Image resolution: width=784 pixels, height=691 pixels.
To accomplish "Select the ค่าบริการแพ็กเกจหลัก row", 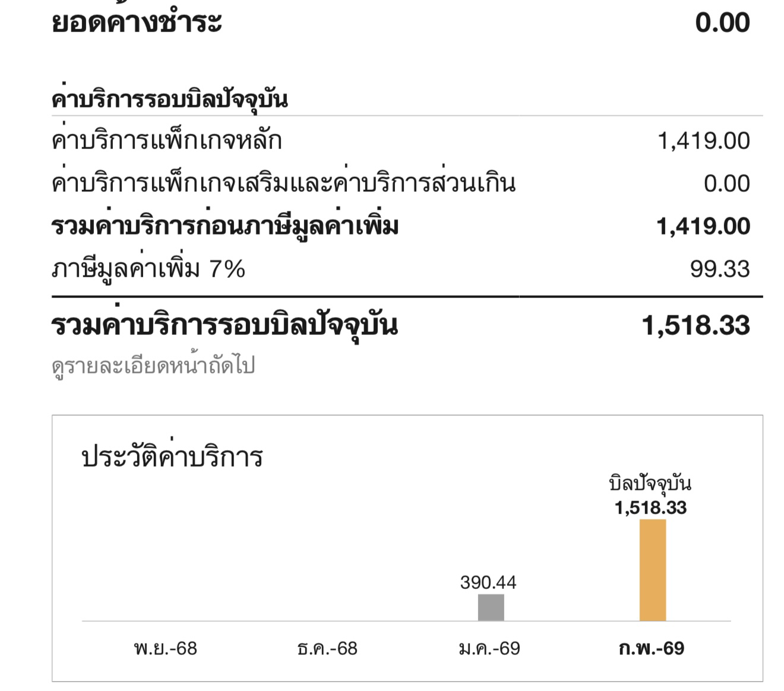I will [x=401, y=141].
